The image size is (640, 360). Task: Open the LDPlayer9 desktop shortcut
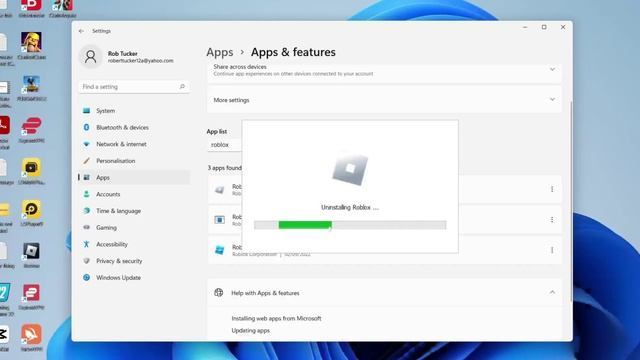(x=31, y=212)
